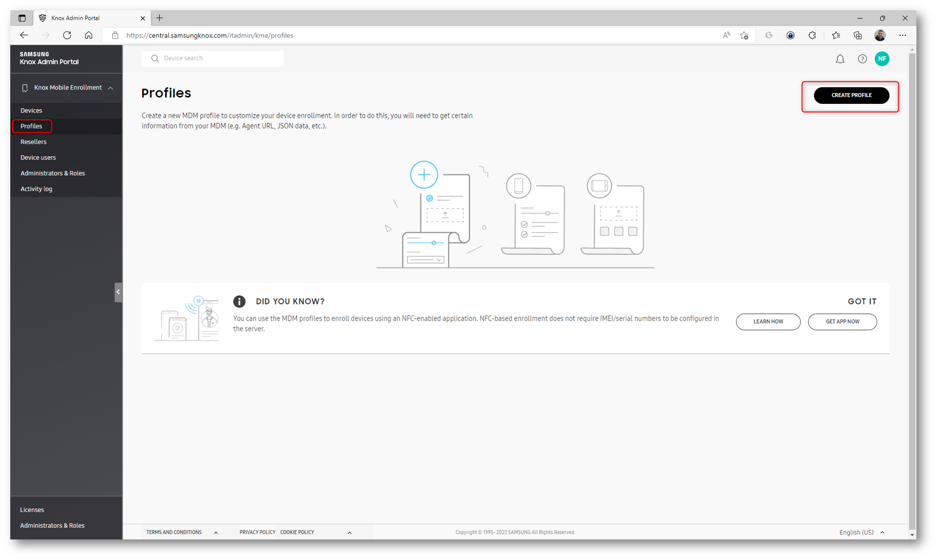Open the browser profile picture
The width and height of the screenshot is (937, 560).
click(x=880, y=35)
